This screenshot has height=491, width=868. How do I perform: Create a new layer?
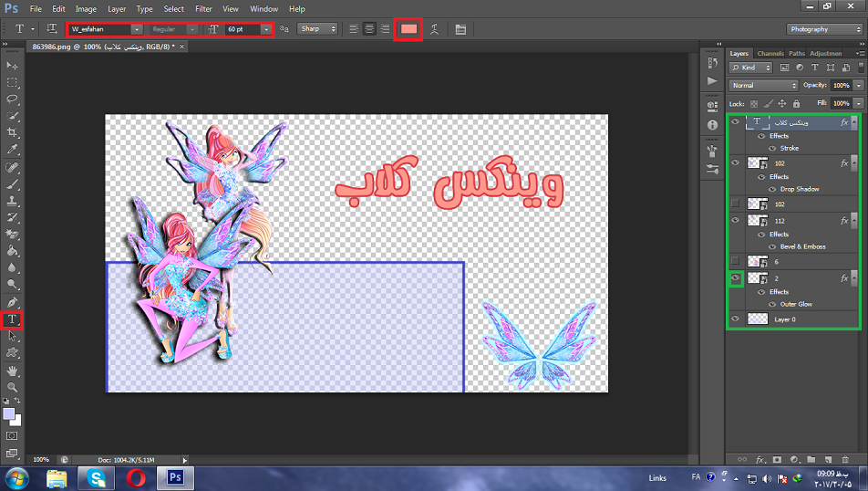pos(828,459)
